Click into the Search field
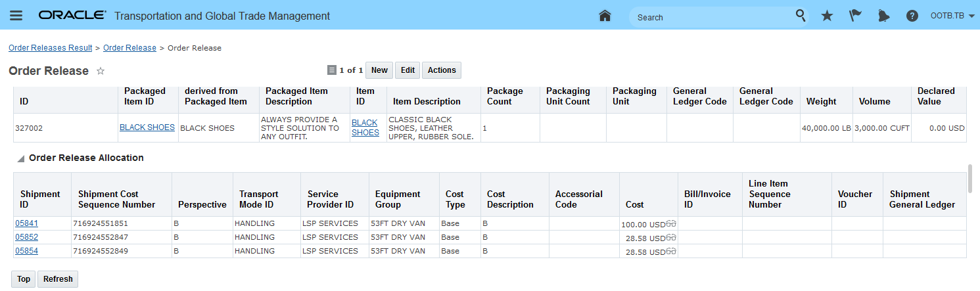The width and height of the screenshot is (980, 291). tap(710, 17)
